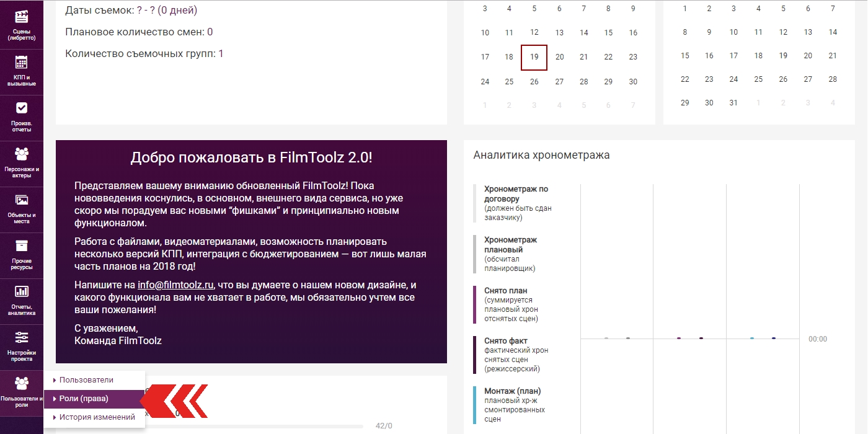Click Плановое количество смен line
This screenshot has width=868, height=434.
pos(139,32)
